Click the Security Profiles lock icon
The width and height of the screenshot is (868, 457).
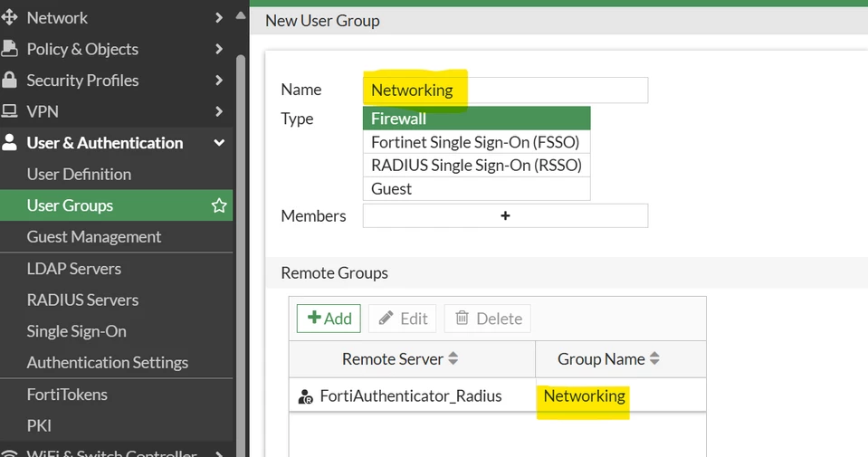click(9, 81)
